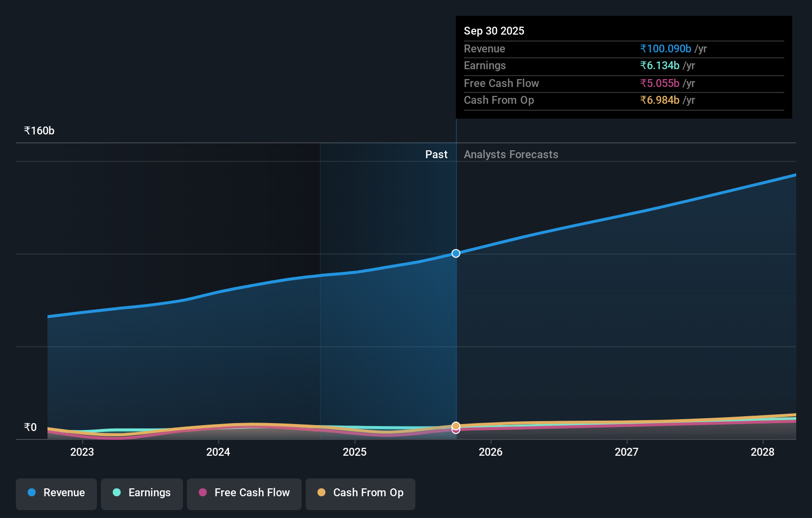Disable the Free Cash Flow series

[244, 493]
